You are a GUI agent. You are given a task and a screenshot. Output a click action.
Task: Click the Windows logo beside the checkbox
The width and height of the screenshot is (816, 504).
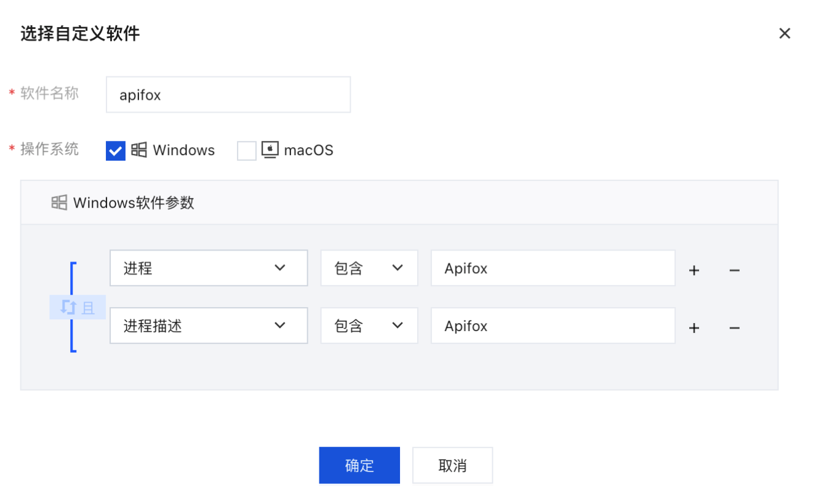pyautogui.click(x=139, y=150)
